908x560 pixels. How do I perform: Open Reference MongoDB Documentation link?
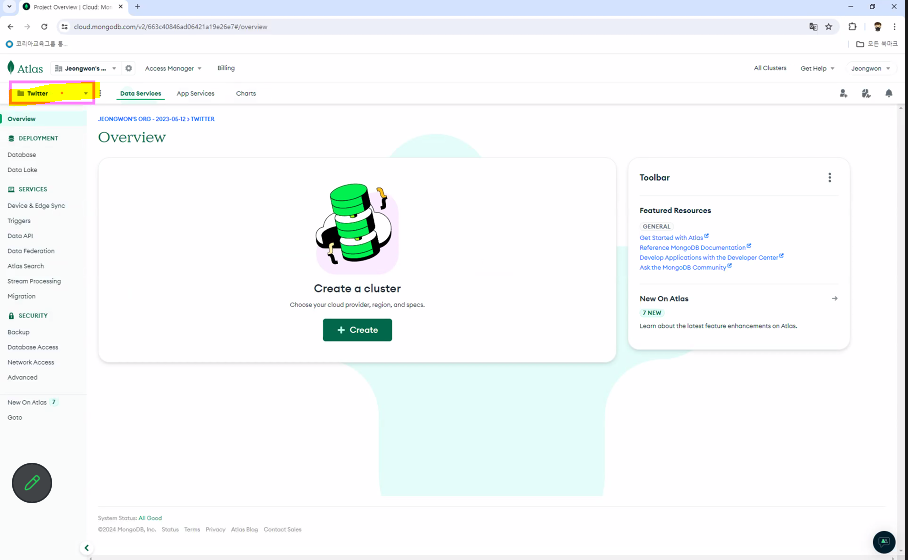click(x=695, y=247)
